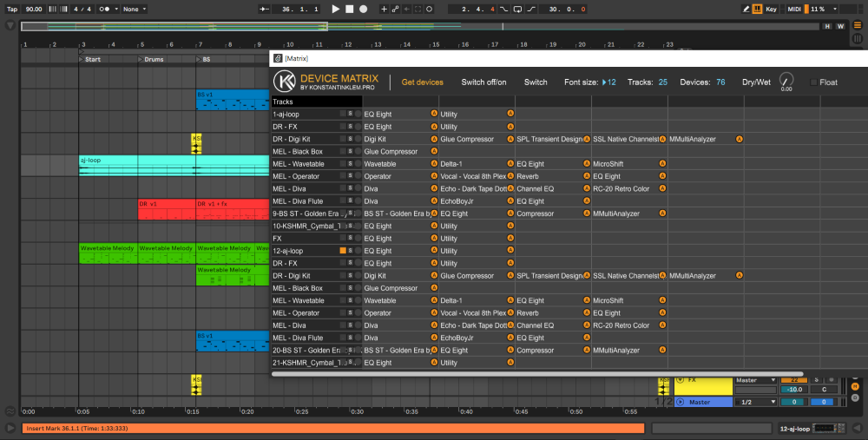The image size is (868, 440).
Task: Click orange power icon next to Wavetable device
Action: click(x=434, y=164)
